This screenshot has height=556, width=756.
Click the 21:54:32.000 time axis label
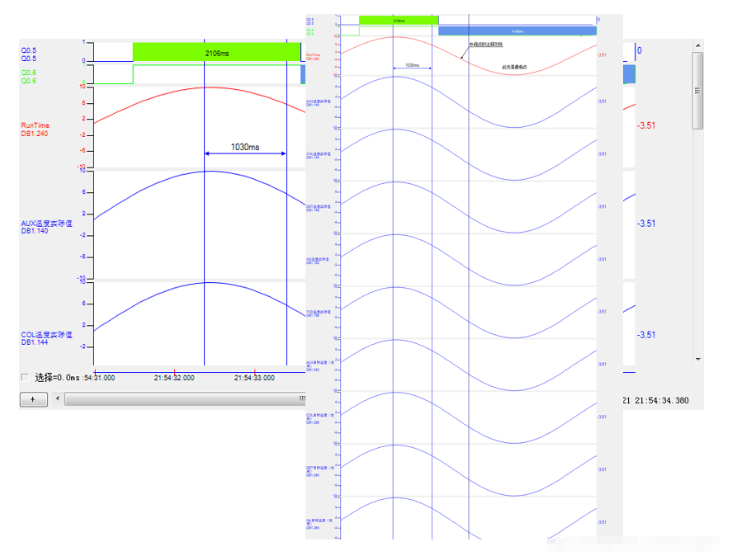pos(174,378)
